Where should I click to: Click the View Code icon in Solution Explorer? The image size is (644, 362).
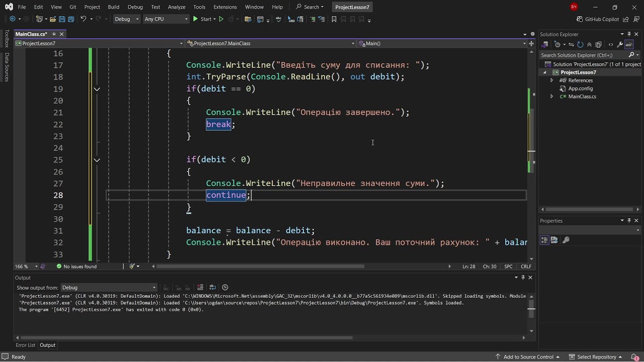(x=611, y=44)
